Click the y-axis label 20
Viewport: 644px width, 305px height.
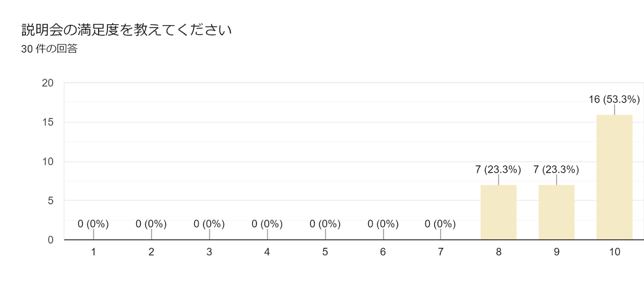click(48, 83)
